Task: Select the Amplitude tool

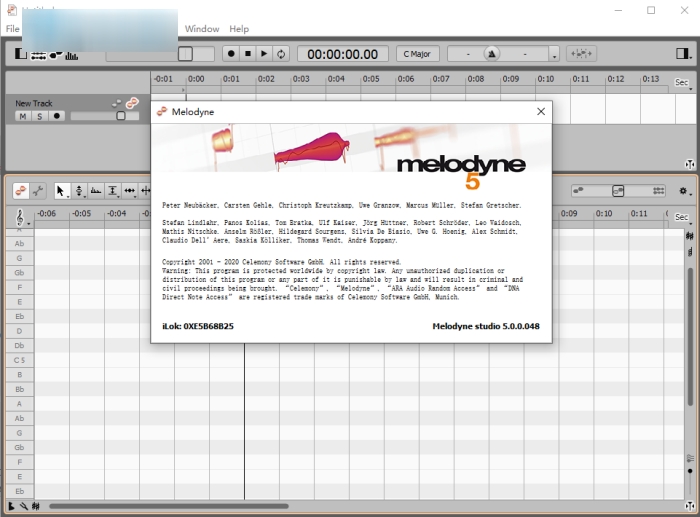Action: pos(112,191)
